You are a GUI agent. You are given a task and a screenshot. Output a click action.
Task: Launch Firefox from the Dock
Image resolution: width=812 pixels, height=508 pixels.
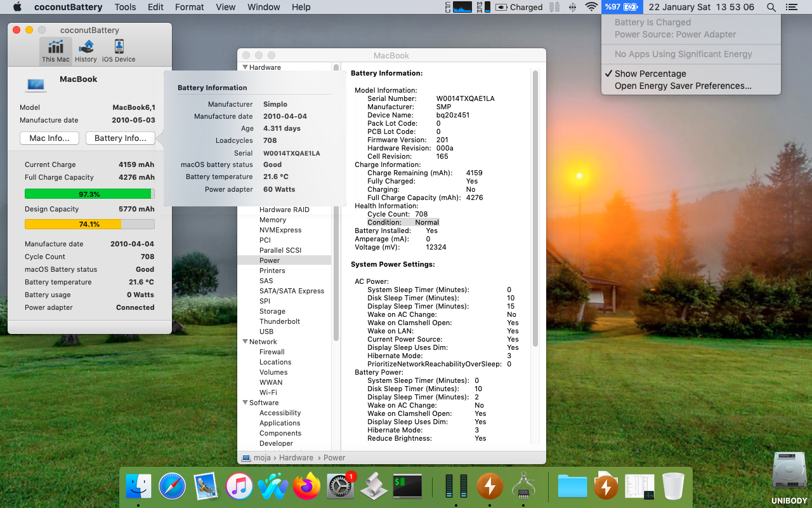click(307, 487)
